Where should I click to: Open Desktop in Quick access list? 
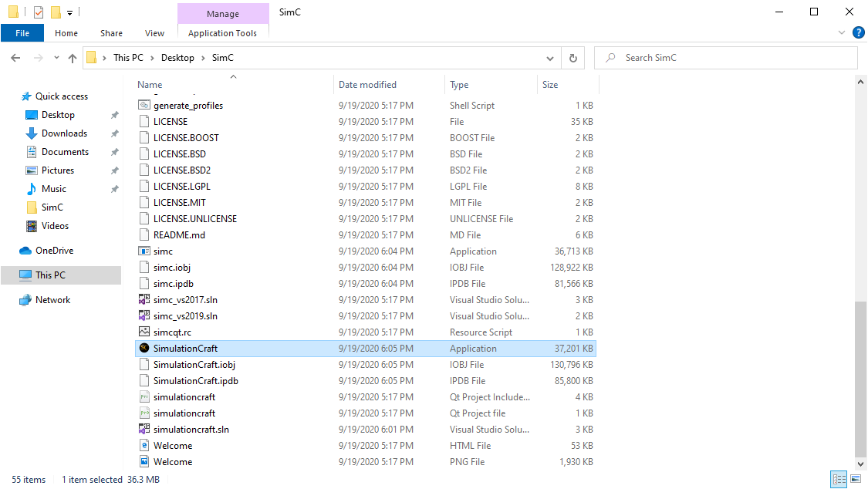[x=58, y=114]
